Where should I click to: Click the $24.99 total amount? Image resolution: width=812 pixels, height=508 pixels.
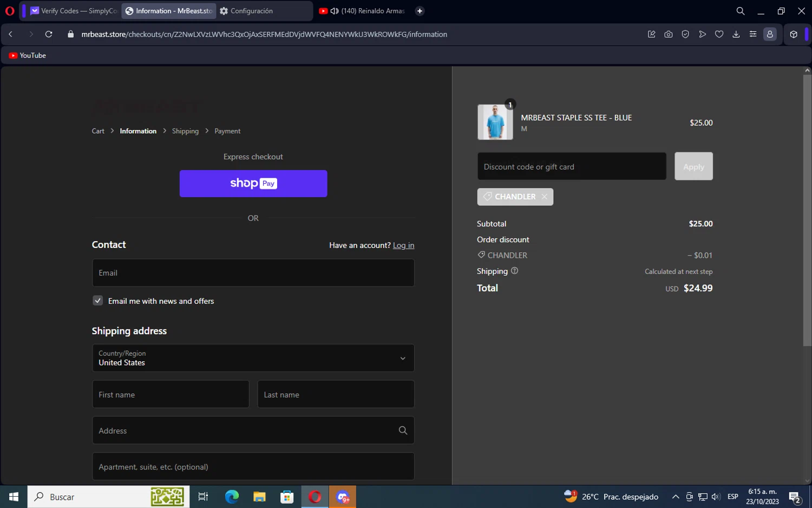click(698, 288)
